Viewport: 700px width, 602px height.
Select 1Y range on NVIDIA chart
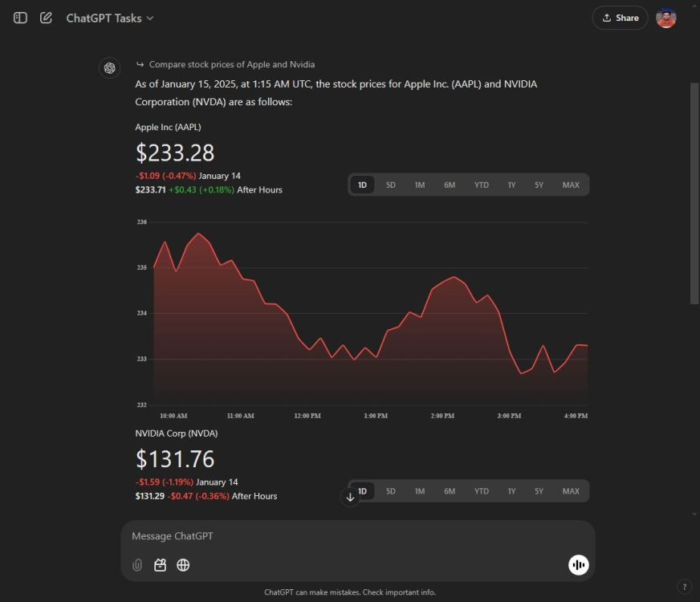point(511,491)
